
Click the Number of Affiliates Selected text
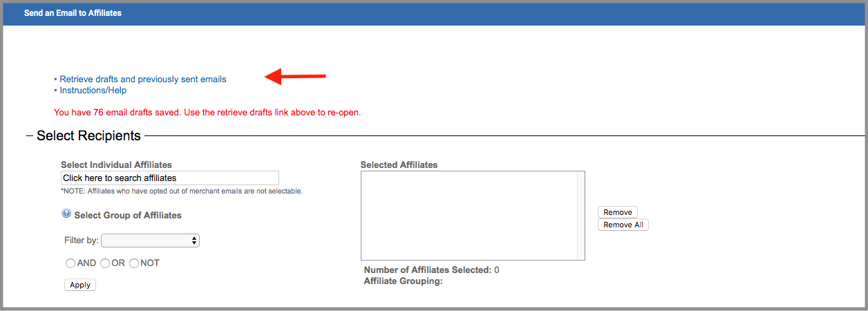[431, 270]
